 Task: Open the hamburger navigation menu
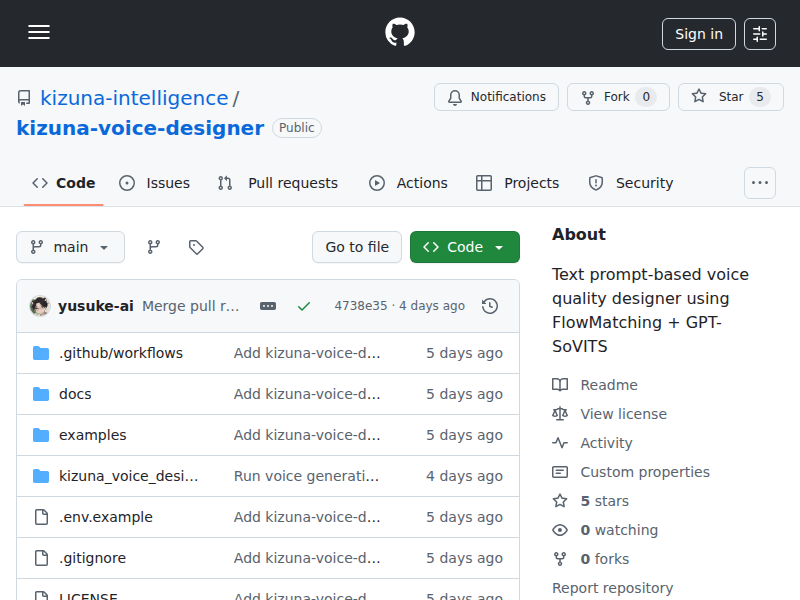[39, 31]
